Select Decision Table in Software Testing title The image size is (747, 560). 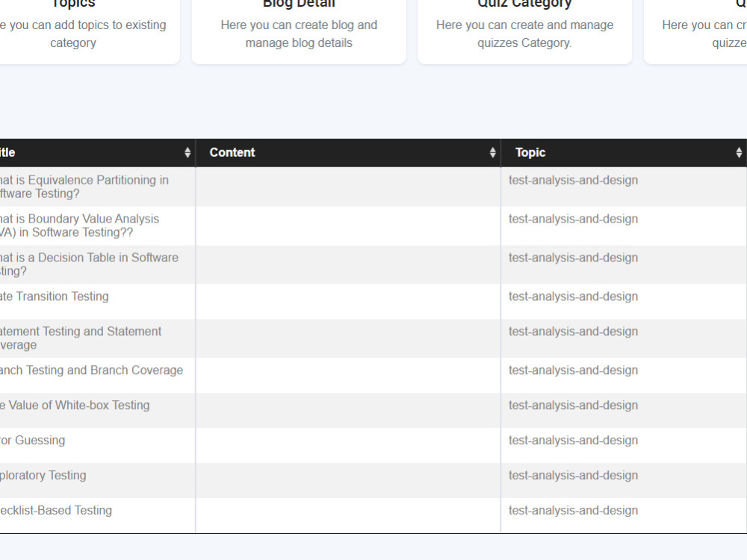coord(89,264)
